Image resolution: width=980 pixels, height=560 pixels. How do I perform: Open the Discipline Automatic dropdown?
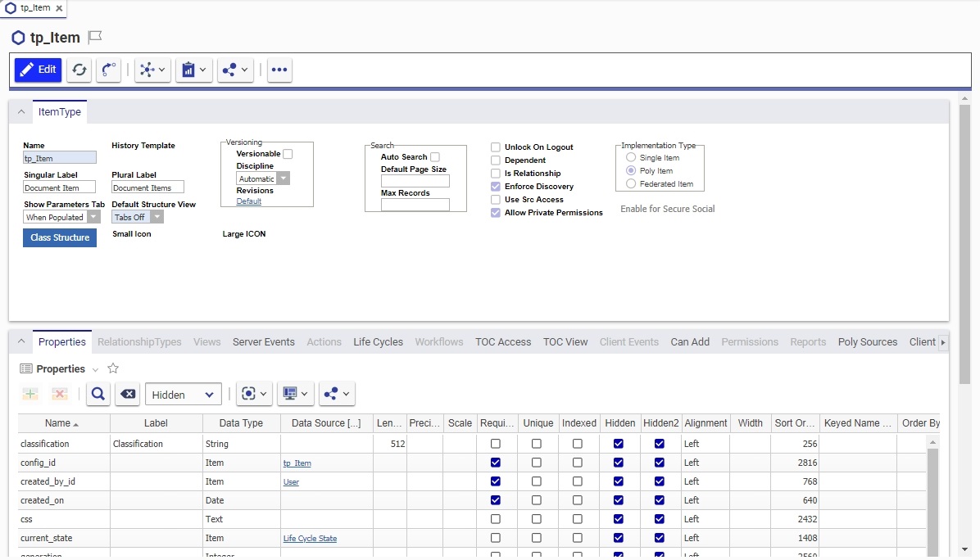tap(263, 178)
